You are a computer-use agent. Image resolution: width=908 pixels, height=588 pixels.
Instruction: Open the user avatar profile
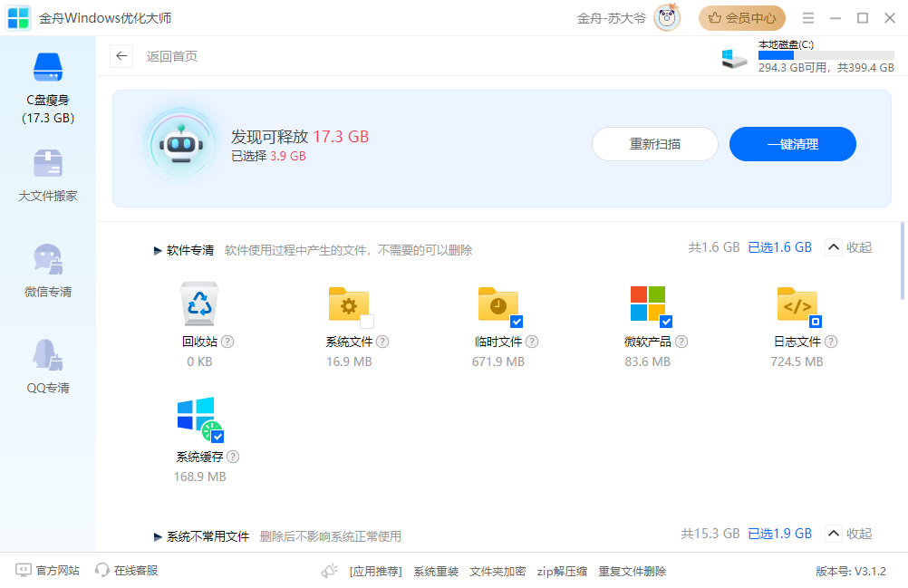[x=667, y=18]
